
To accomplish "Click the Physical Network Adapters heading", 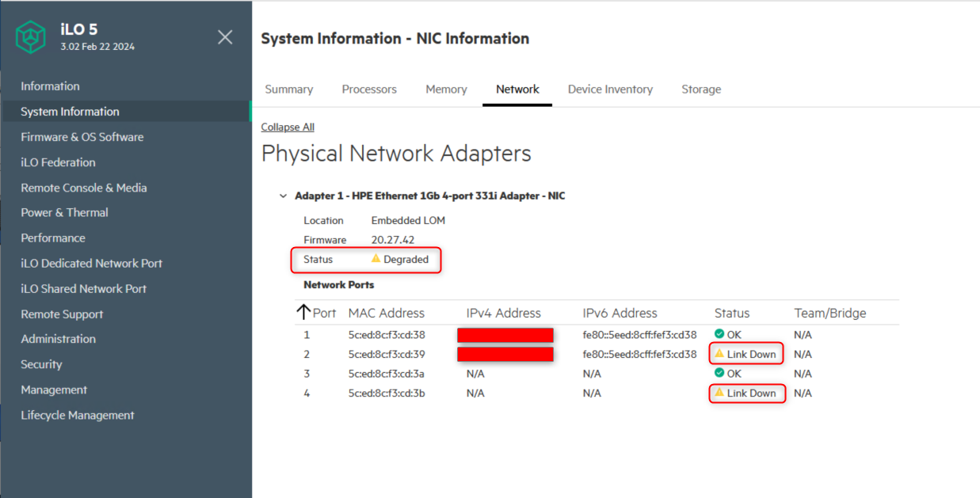I will [396, 153].
